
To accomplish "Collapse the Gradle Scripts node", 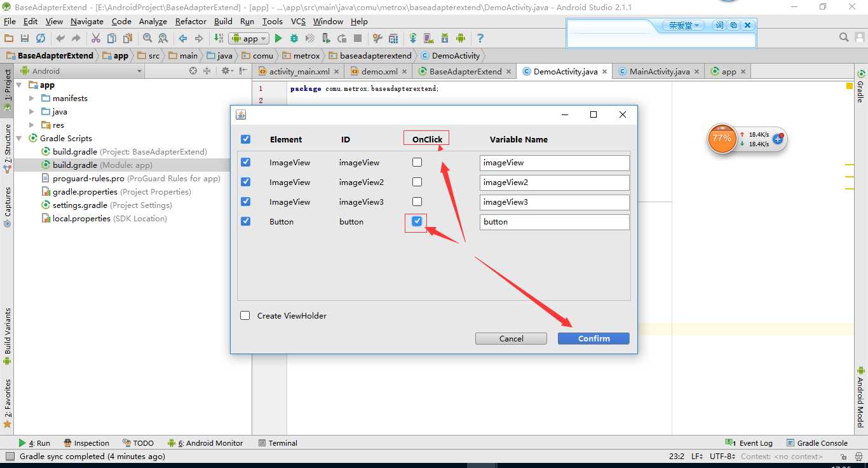I will point(18,138).
